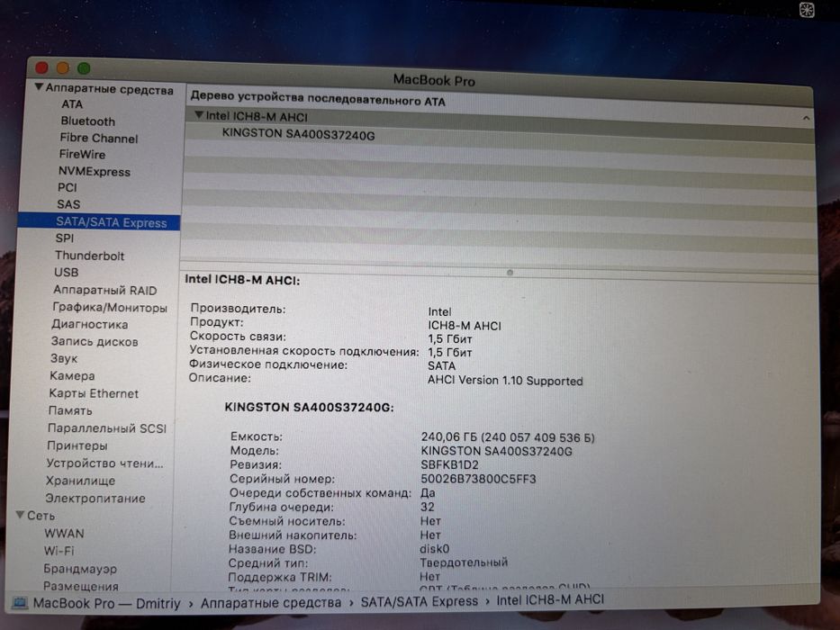The image size is (840, 630).
Task: Click the revision value SBFKB1D2
Action: pos(449,465)
